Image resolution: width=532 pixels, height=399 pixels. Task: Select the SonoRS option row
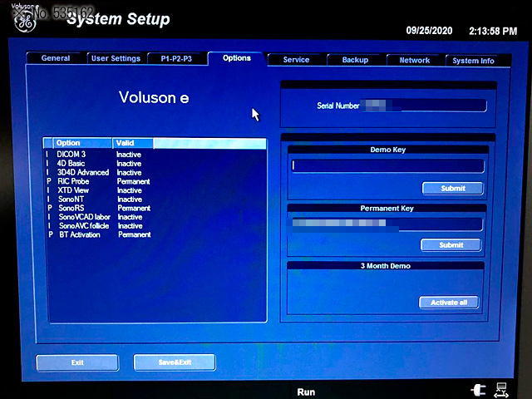156,208
